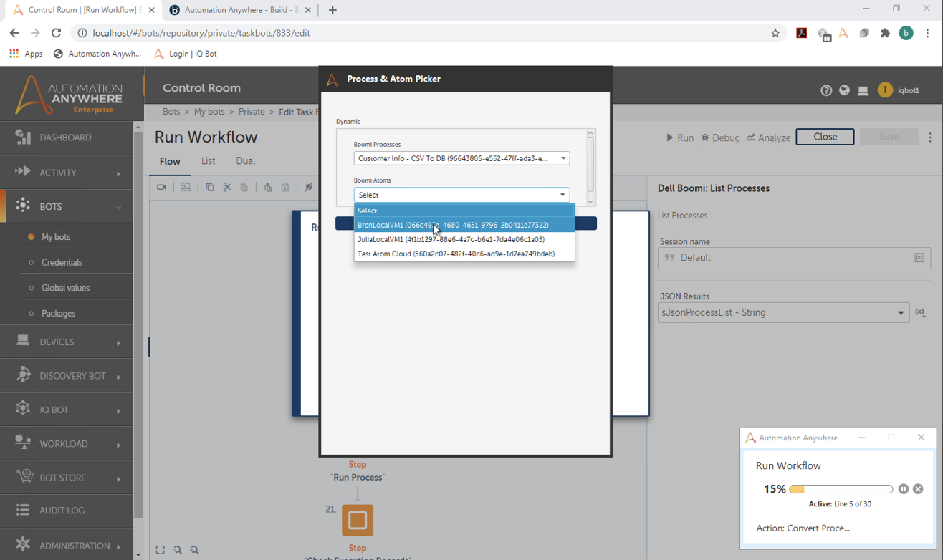Open the Bot Store sidebar menu

point(67,478)
